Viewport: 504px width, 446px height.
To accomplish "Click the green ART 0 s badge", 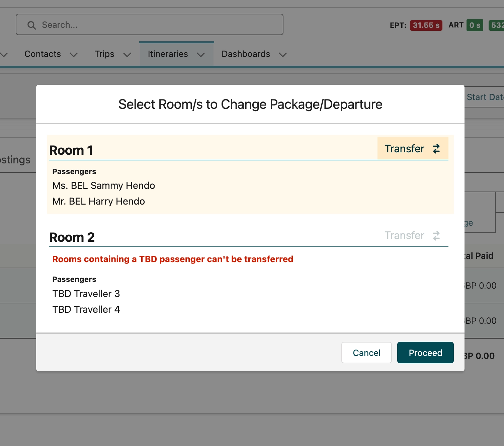I will (475, 25).
